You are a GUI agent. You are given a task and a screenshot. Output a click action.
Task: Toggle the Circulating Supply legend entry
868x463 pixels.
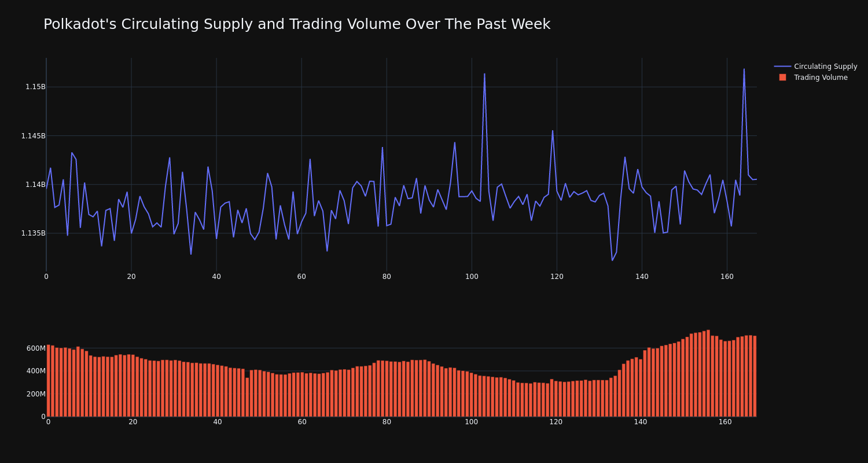(815, 67)
